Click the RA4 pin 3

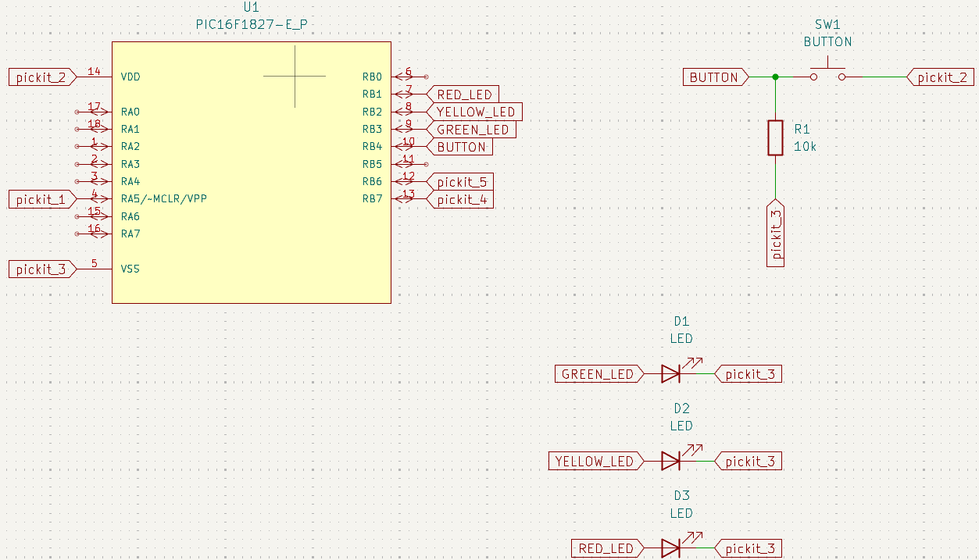coord(94,182)
